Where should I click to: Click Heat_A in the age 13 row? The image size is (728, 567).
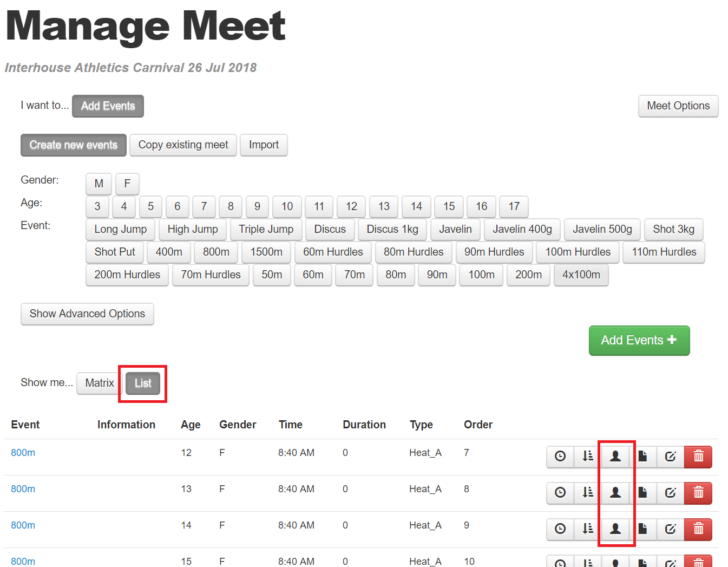(425, 489)
